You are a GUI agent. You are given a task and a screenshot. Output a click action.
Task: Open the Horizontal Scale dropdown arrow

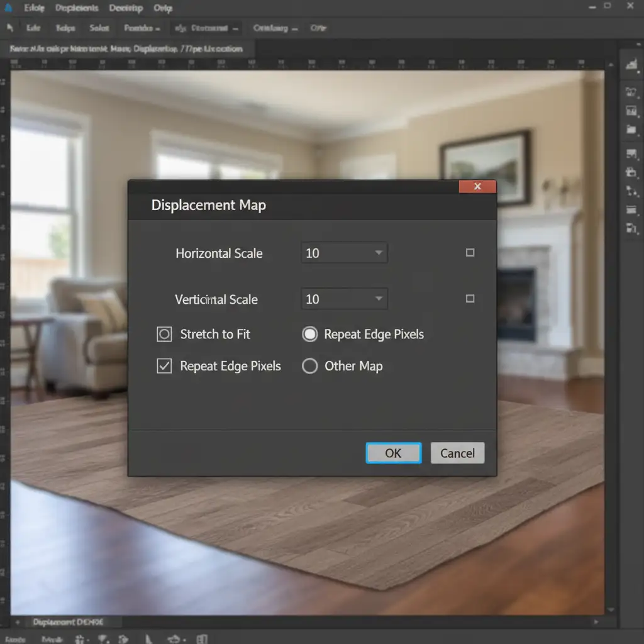(x=379, y=253)
